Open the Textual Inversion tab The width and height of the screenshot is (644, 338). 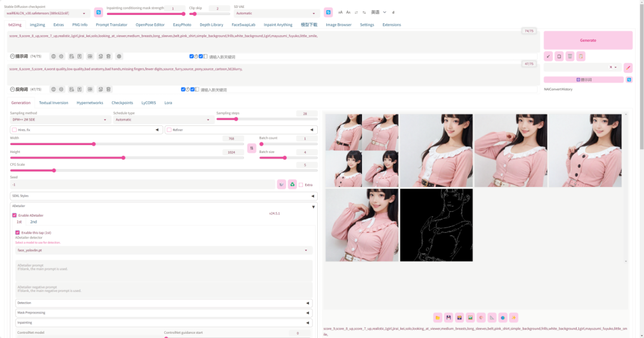[54, 103]
